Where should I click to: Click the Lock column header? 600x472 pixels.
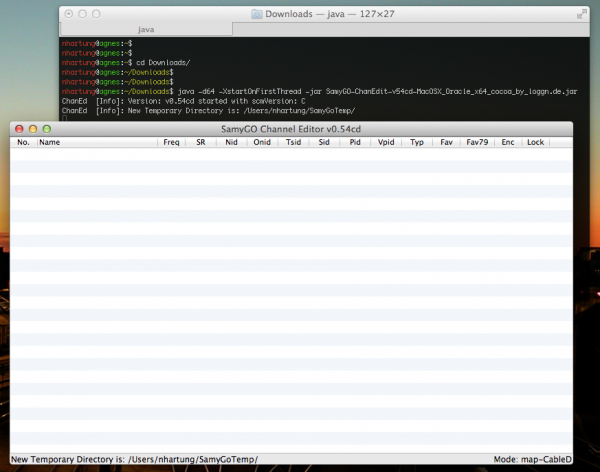(x=535, y=142)
